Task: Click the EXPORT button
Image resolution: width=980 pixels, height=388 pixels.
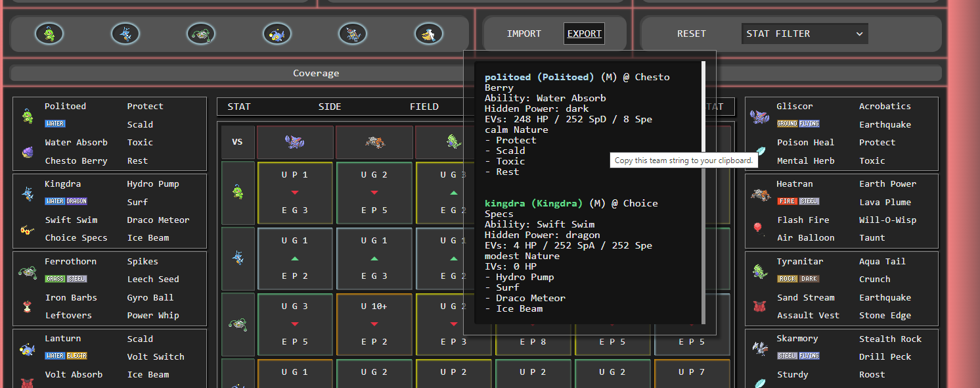Action: [x=585, y=34]
